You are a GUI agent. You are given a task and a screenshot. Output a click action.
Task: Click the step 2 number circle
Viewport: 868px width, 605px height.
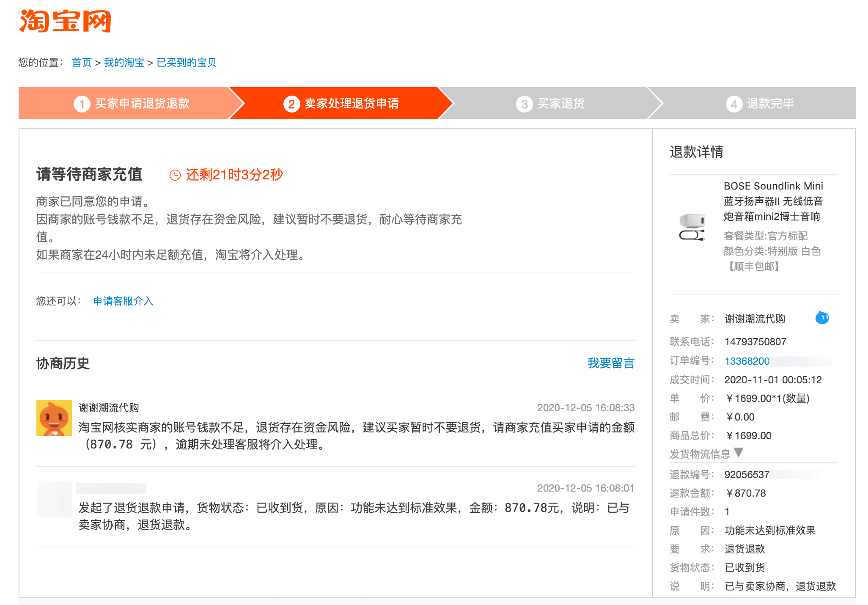pyautogui.click(x=291, y=104)
